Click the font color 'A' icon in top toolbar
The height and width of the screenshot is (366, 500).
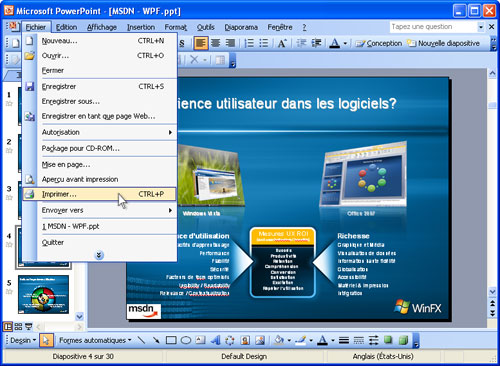pos(335,43)
